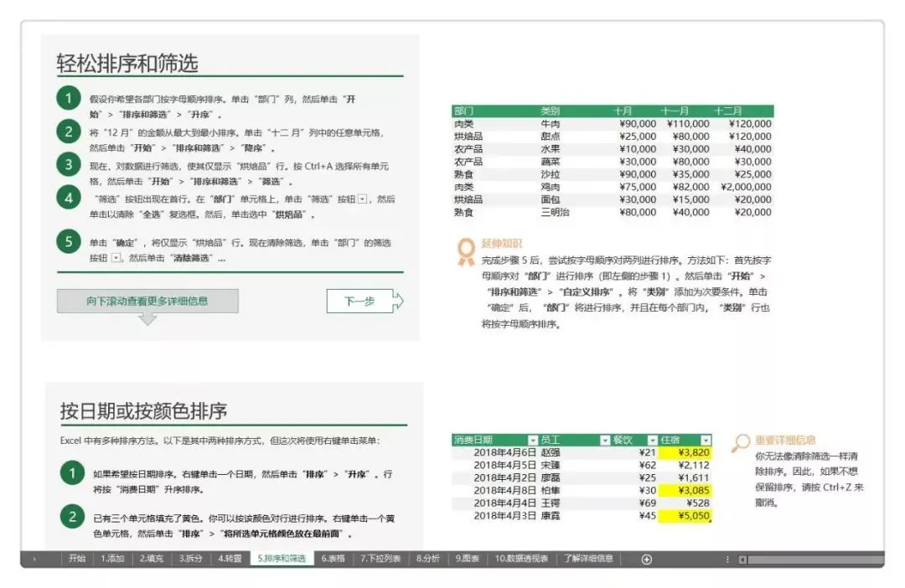Select the 十一月 header cell

pos(685,111)
